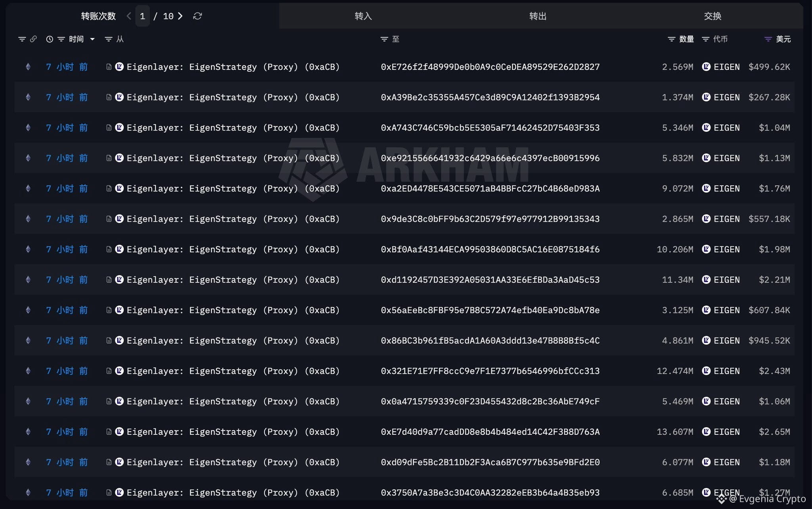Click Ethereum icon in the $499.62K row
Image resolution: width=812 pixels, height=509 pixels.
pos(28,67)
